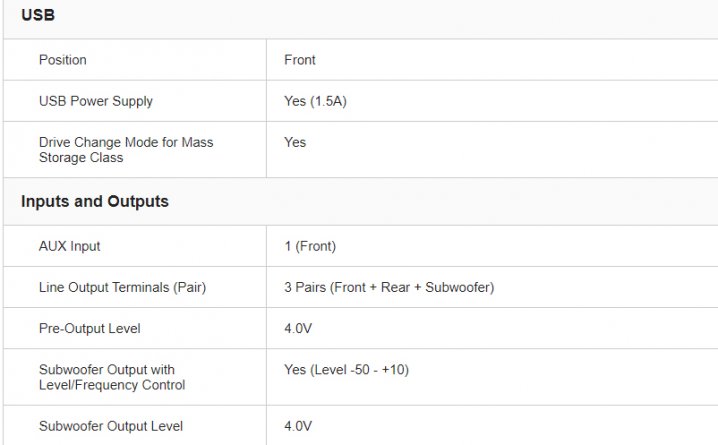Image resolution: width=718 pixels, height=445 pixels.
Task: Select the USB Power Supply label
Action: click(96, 101)
